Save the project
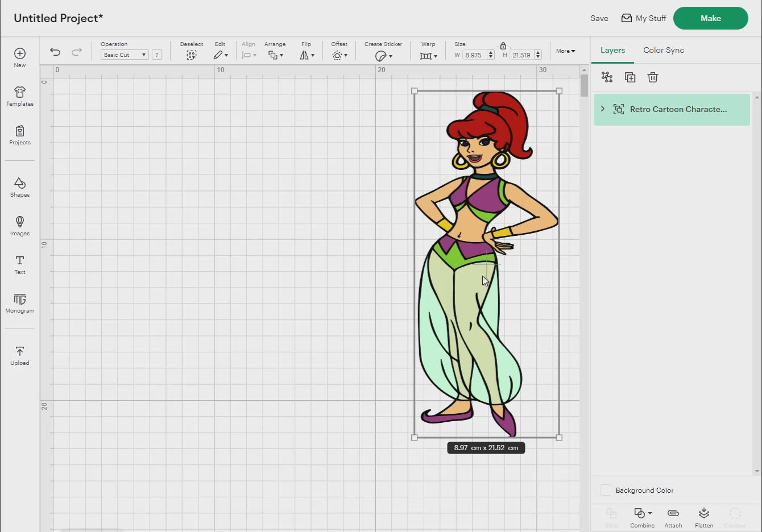Image resolution: width=762 pixels, height=532 pixels. point(599,18)
